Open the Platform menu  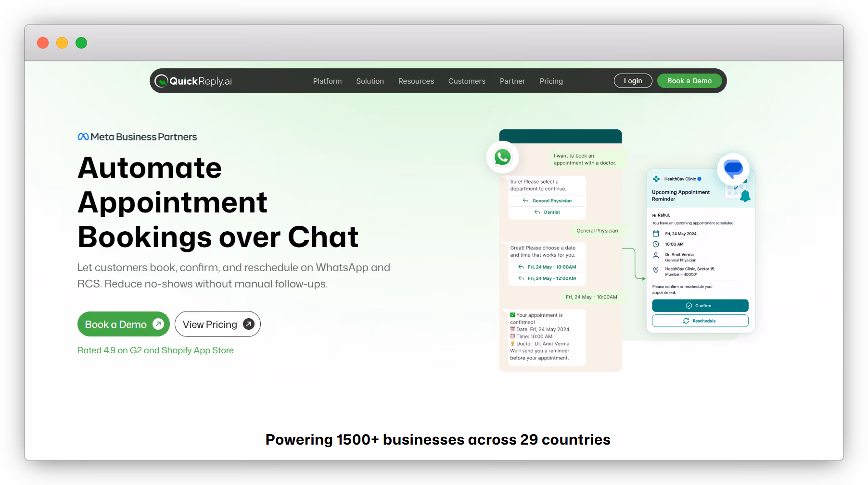click(327, 81)
